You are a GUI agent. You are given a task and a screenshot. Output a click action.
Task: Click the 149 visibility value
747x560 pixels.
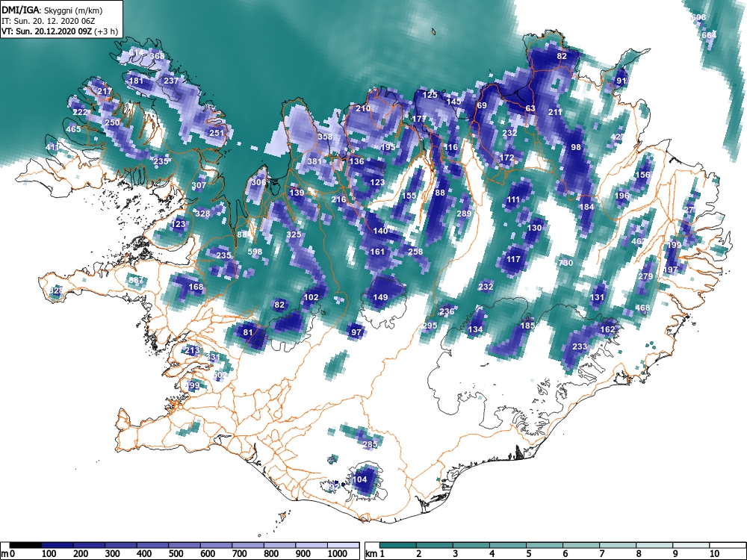pos(380,297)
